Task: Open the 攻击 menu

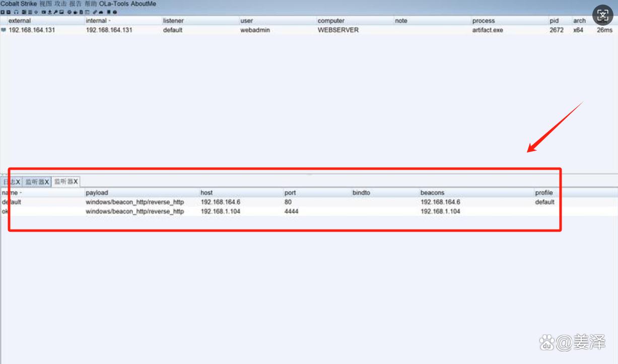Action: coord(61,4)
